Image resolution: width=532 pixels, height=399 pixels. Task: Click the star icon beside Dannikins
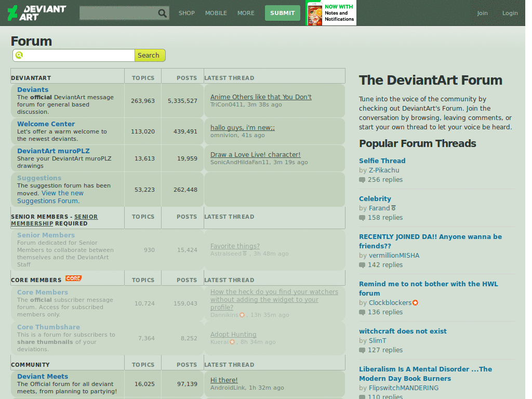pyautogui.click(x=242, y=315)
